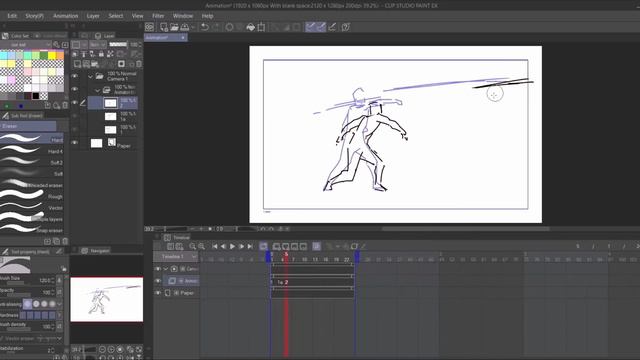This screenshot has width=640, height=360.
Task: Click the New document icon in command bar
Action: pos(164,27)
